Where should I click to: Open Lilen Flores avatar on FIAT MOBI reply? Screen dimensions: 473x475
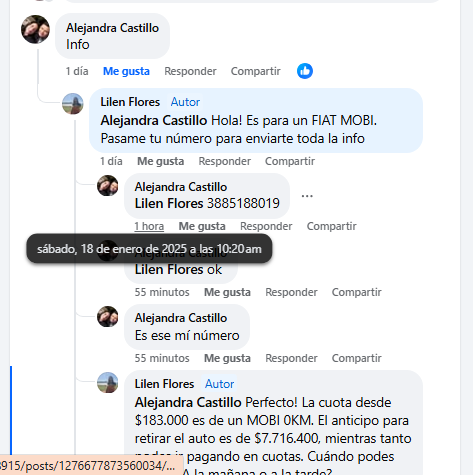tap(73, 104)
